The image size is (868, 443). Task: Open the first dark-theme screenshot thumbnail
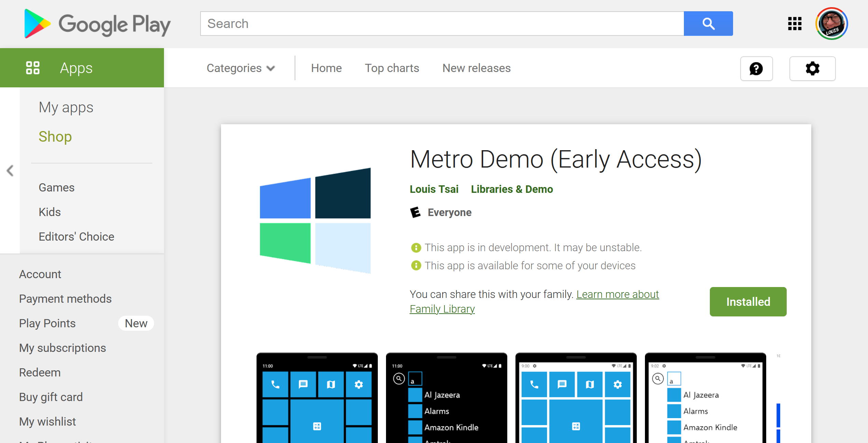click(x=317, y=398)
